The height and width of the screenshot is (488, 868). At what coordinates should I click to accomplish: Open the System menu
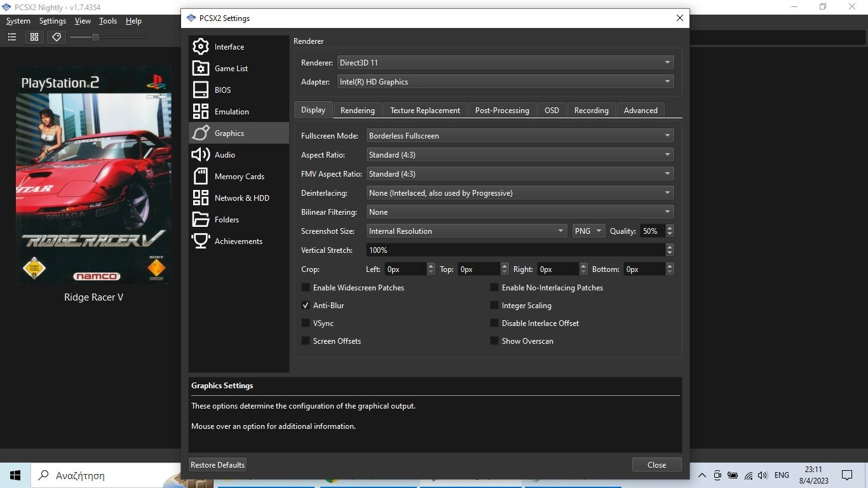pyautogui.click(x=18, y=21)
